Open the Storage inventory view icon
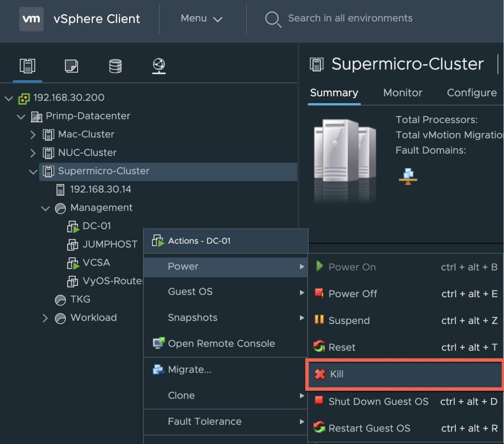504x444 pixels. pyautogui.click(x=115, y=66)
